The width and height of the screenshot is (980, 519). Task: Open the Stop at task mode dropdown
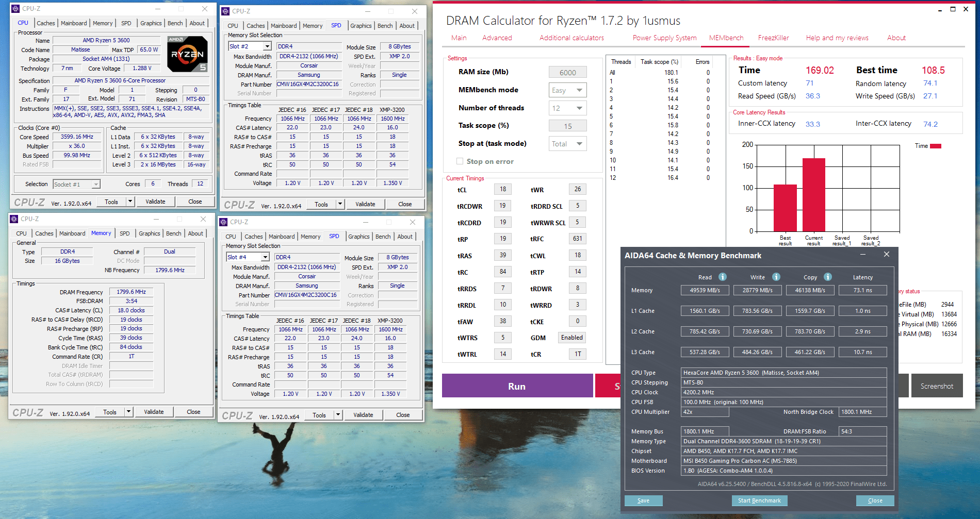coord(567,144)
